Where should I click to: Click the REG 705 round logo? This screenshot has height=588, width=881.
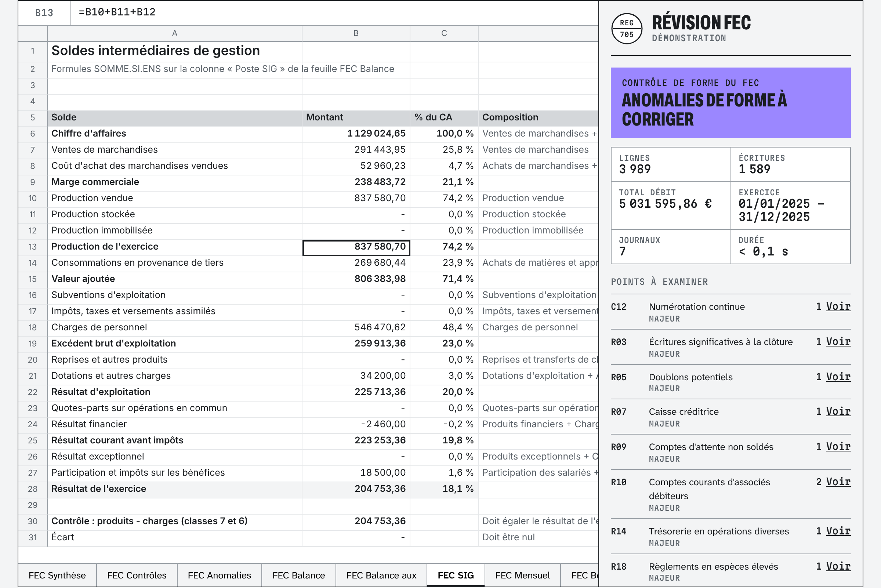click(x=626, y=29)
